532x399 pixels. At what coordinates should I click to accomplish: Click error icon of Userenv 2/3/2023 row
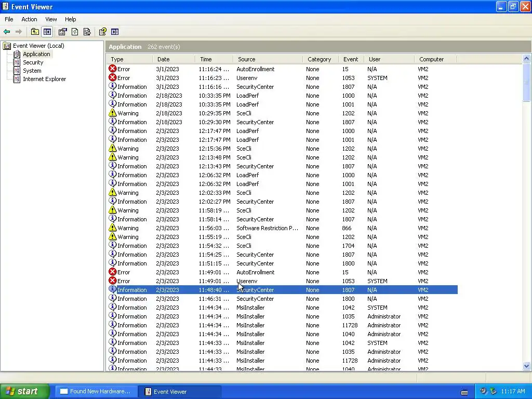click(112, 281)
